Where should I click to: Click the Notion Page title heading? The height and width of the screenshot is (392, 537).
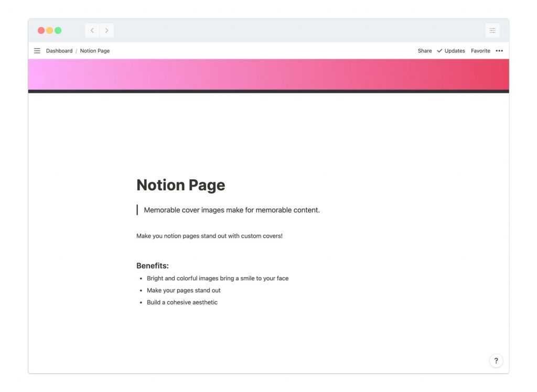pos(181,185)
